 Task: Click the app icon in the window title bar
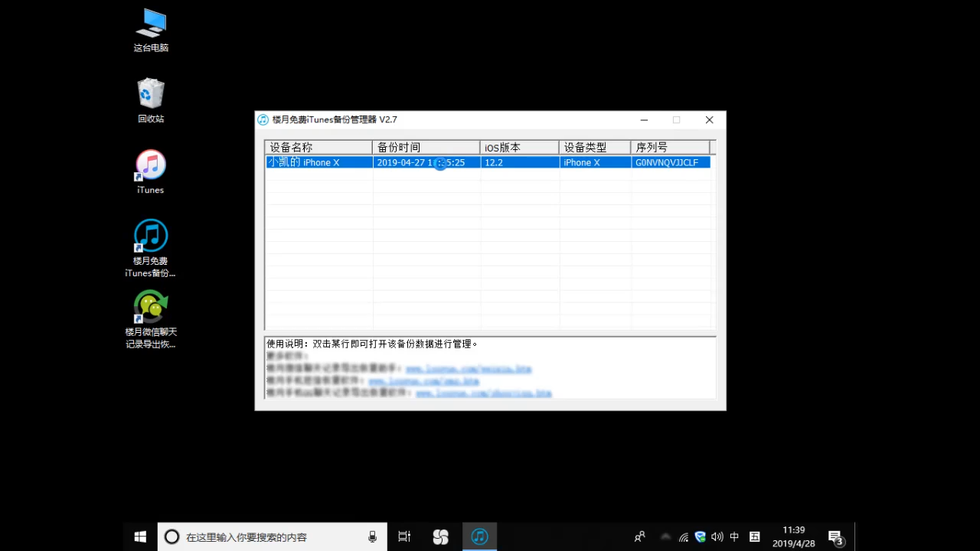point(263,119)
